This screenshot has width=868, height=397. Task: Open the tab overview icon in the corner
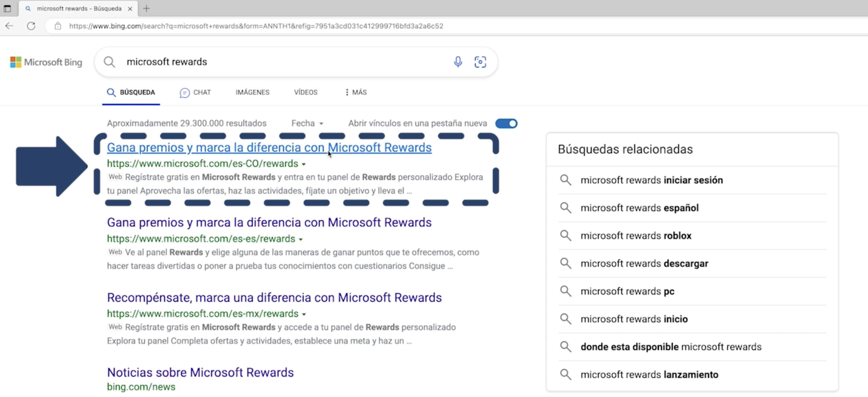coord(7,8)
